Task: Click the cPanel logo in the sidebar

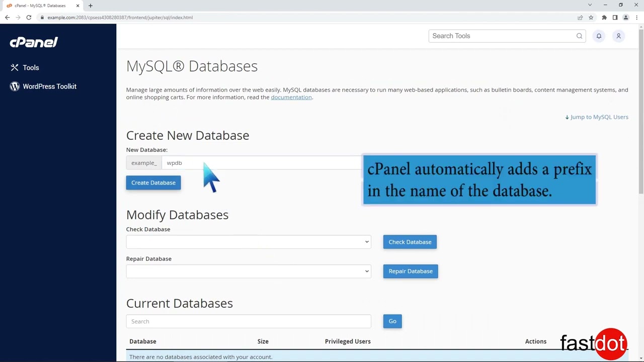Action: (33, 42)
